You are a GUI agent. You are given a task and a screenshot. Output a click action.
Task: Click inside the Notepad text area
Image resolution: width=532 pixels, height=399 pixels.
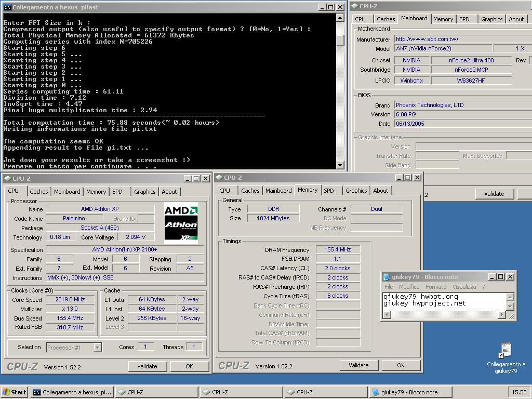(444, 302)
